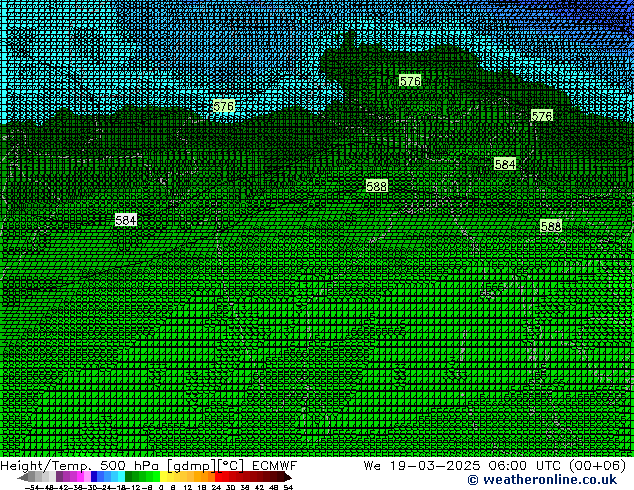Click the 584 contour label with white background
Viewport: 634px width, 490px height.
coord(126,220)
